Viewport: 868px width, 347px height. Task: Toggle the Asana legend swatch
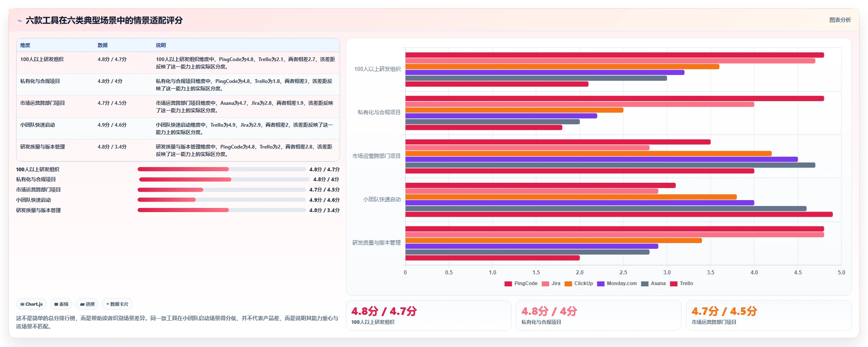click(645, 283)
